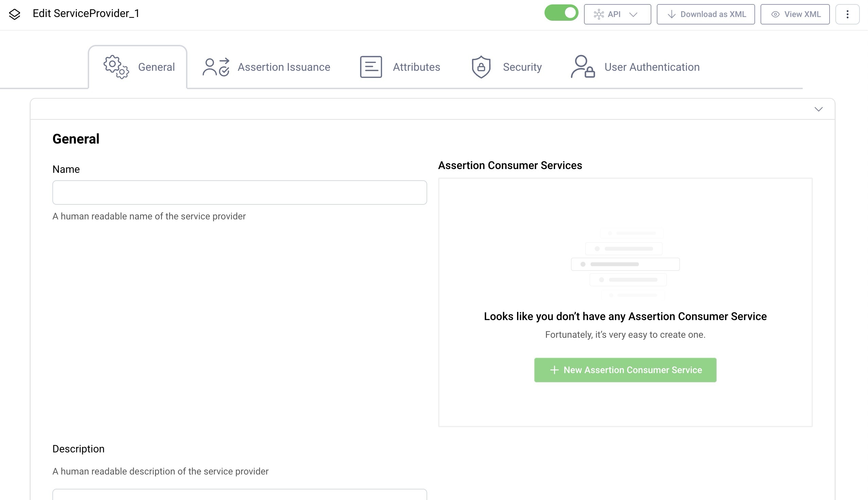Click inside the Name input field
Image resolution: width=868 pixels, height=500 pixels.
click(240, 192)
